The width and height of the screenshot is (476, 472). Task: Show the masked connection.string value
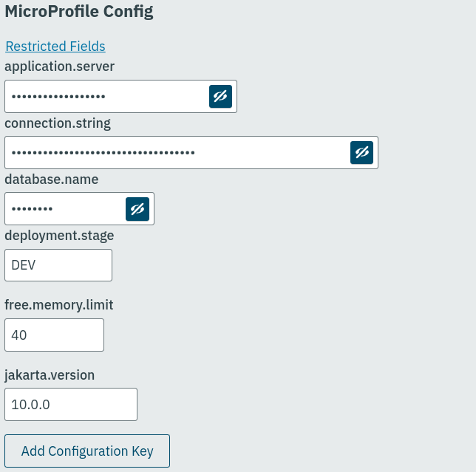[361, 153]
